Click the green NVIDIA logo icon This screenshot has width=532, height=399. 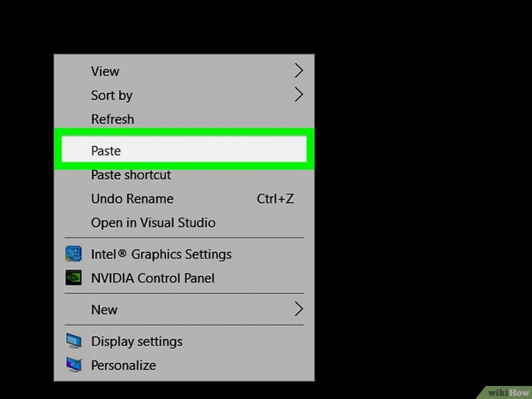(x=73, y=278)
